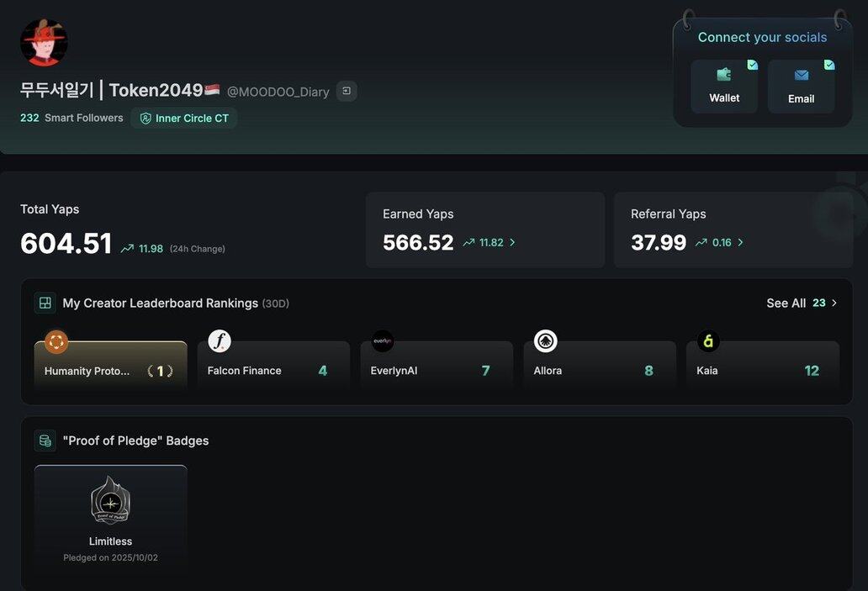Image resolution: width=868 pixels, height=591 pixels.
Task: Toggle the Wallet connected checkmark
Action: tap(752, 65)
